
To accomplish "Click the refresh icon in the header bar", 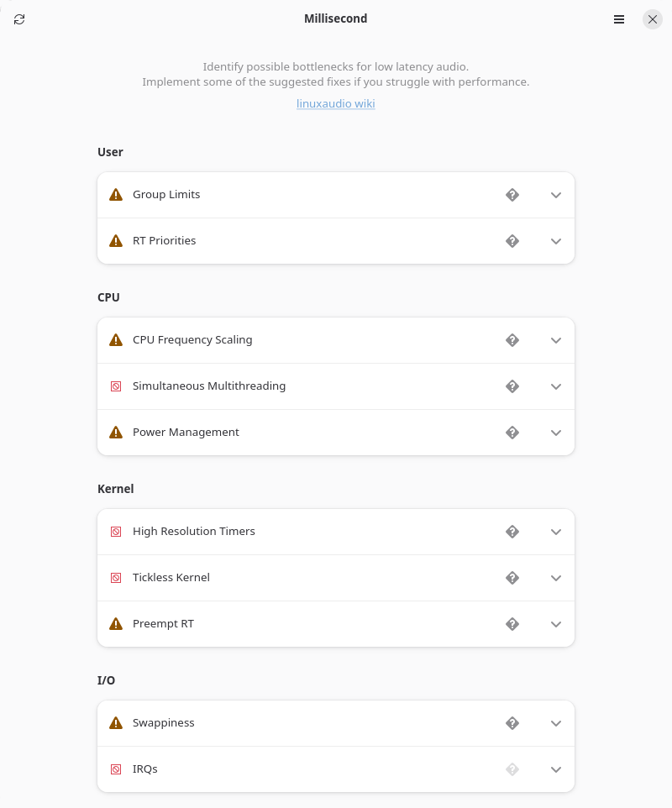I will click(19, 19).
